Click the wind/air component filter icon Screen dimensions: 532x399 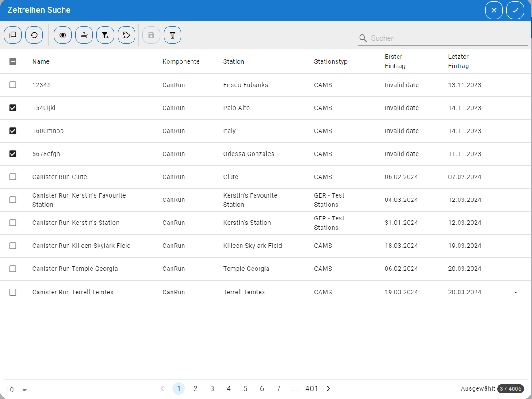84,35
